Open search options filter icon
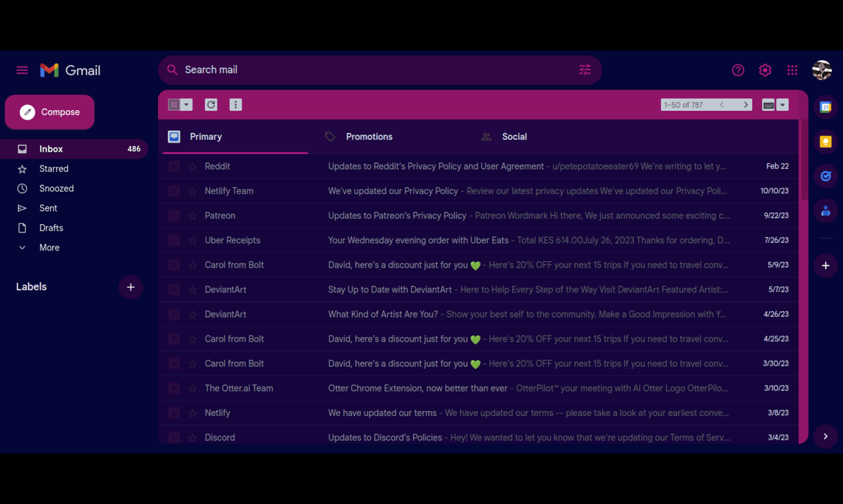 (585, 70)
